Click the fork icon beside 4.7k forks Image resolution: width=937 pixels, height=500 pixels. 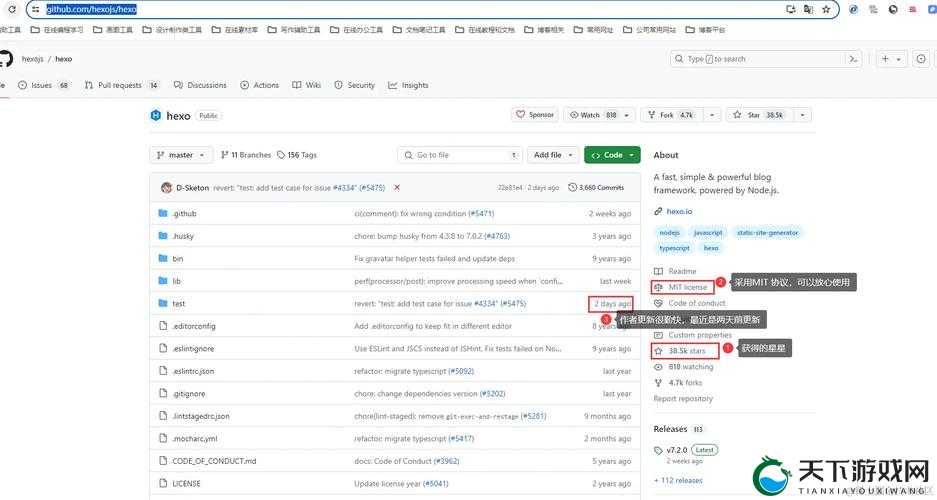(x=658, y=382)
